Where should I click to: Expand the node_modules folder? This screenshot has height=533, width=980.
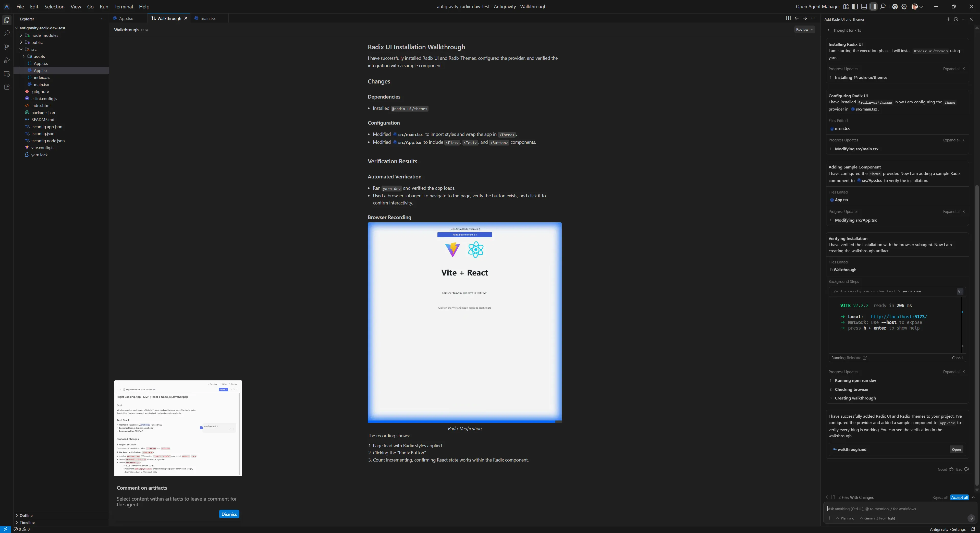[44, 35]
